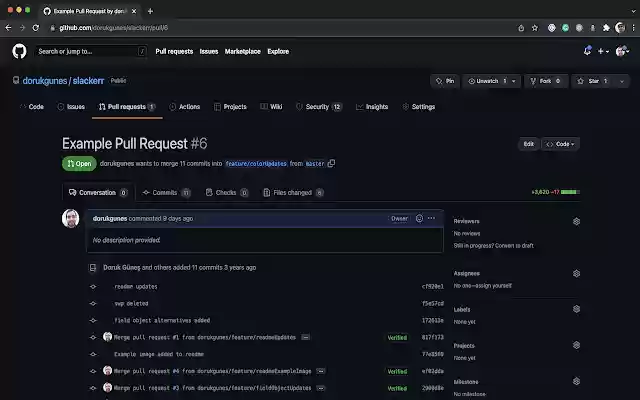Switch to the Actions repository tab
This screenshot has height=400, width=640.
tap(184, 107)
